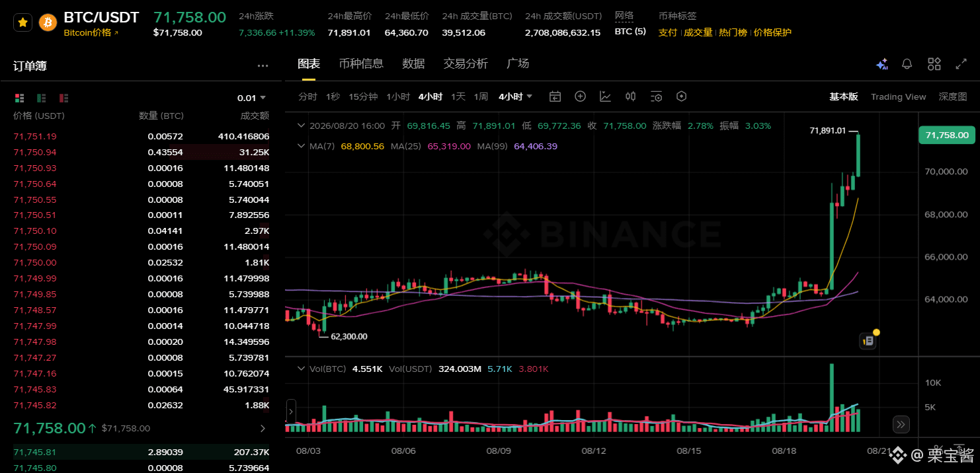Viewport: 980px width, 473px height.
Task: Open the hexagon chart settings icon
Action: click(682, 96)
